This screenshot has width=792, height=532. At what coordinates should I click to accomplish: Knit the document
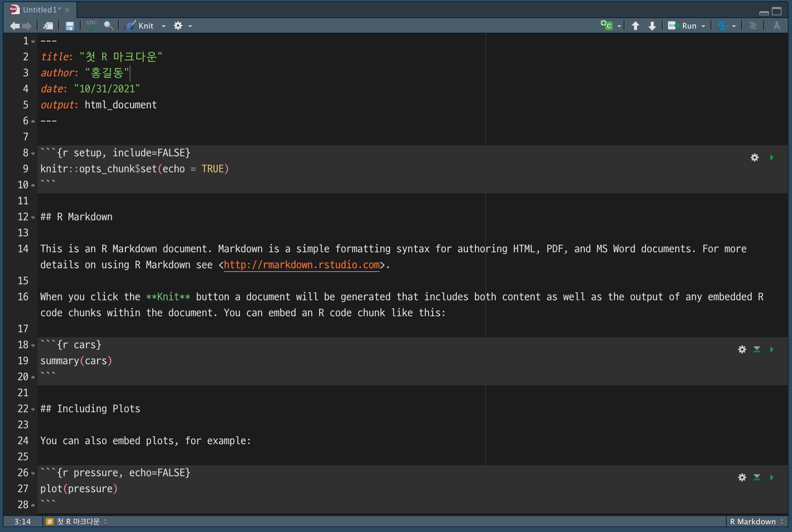(x=139, y=26)
